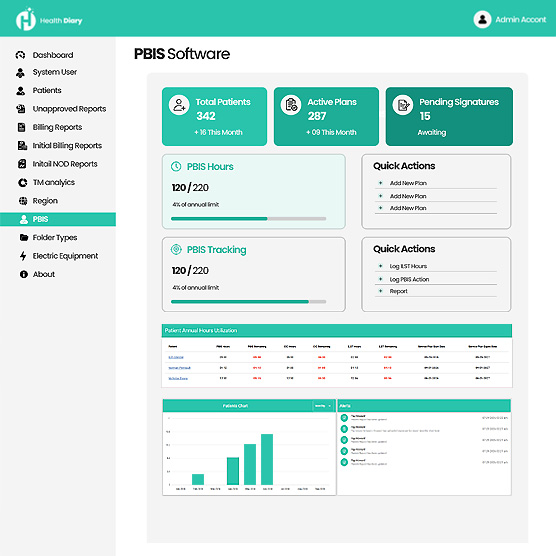Click the PBIS Hours progress bar
The image size is (556, 556).
[248, 219]
